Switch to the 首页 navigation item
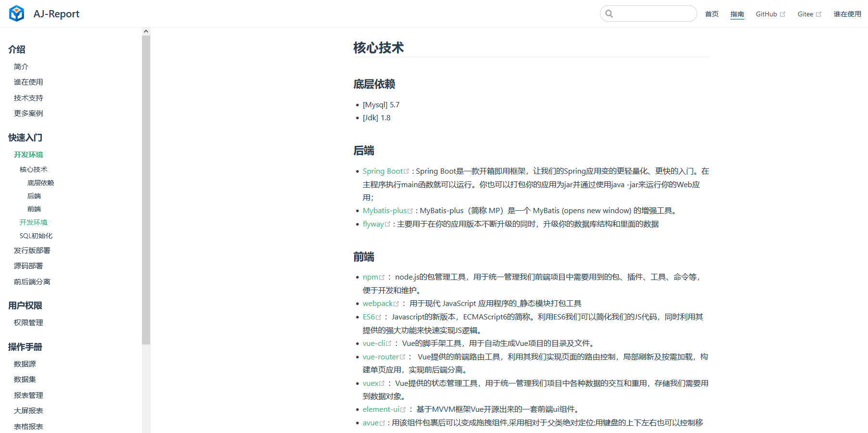The height and width of the screenshot is (433, 868). [712, 14]
